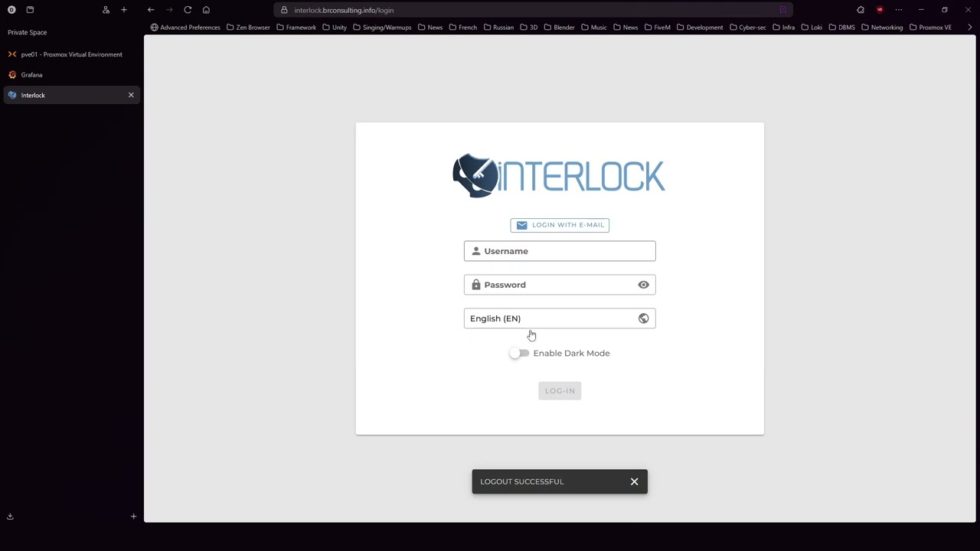Viewport: 980px width, 551px height.
Task: Click the envelope icon for e-mail login
Action: 521,225
